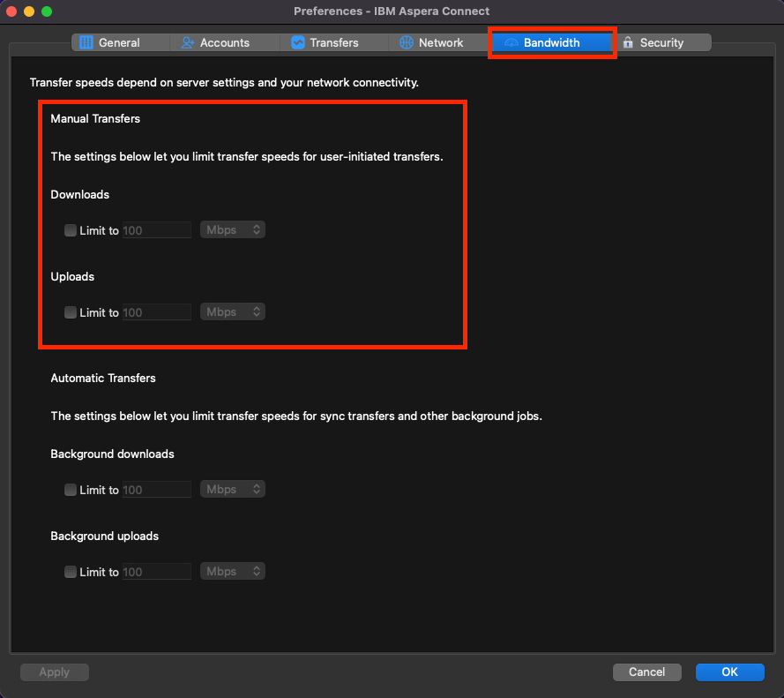Zoom the Preferences window with green button
Image resolution: width=784 pixels, height=698 pixels.
47,11
